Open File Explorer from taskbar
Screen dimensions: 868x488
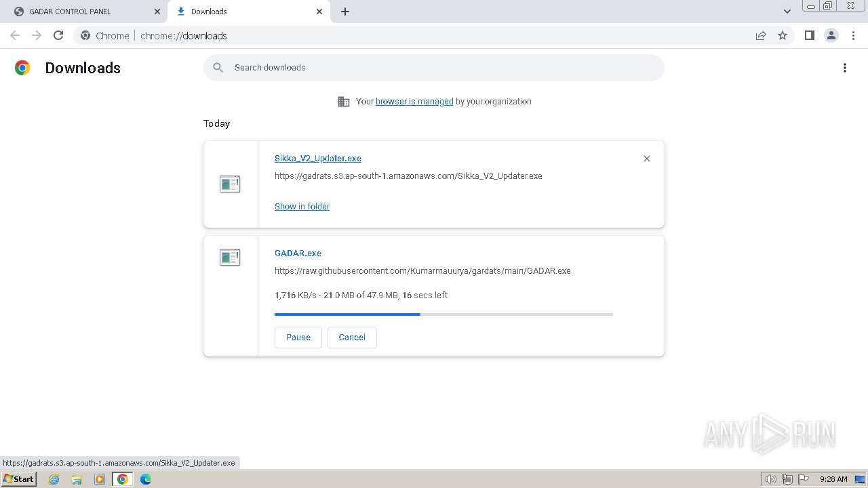[77, 479]
